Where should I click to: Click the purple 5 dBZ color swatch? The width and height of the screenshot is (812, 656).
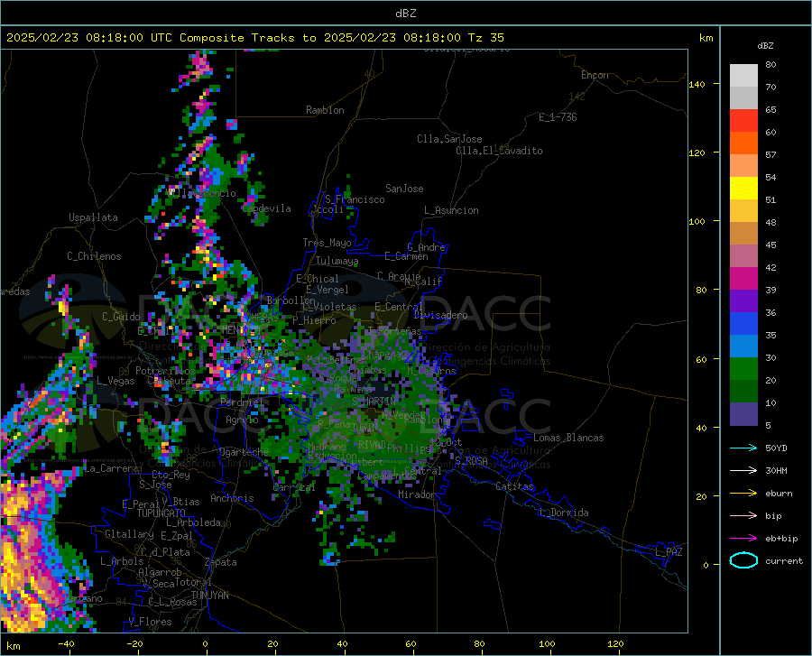point(743,414)
